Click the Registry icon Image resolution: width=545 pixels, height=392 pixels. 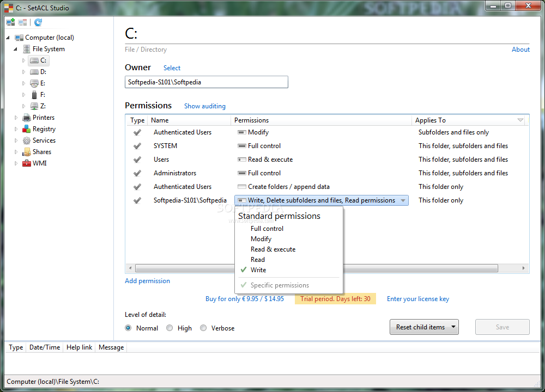tap(26, 129)
